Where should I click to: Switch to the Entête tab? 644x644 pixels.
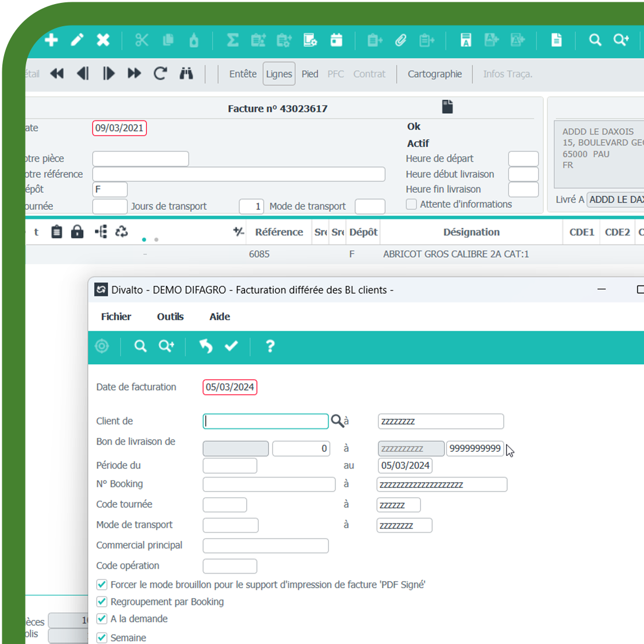click(243, 74)
